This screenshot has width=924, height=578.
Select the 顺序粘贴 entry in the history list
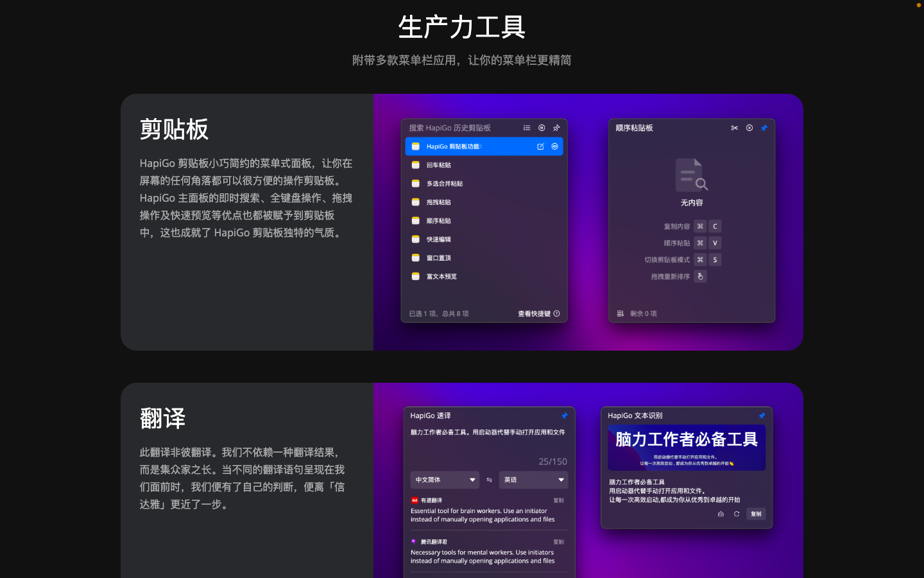click(484, 221)
